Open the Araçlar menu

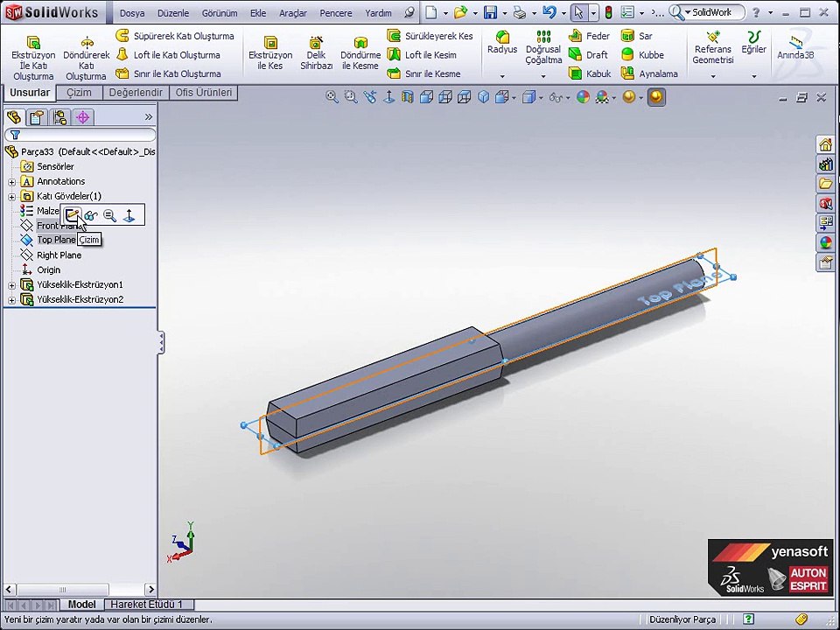pos(293,13)
